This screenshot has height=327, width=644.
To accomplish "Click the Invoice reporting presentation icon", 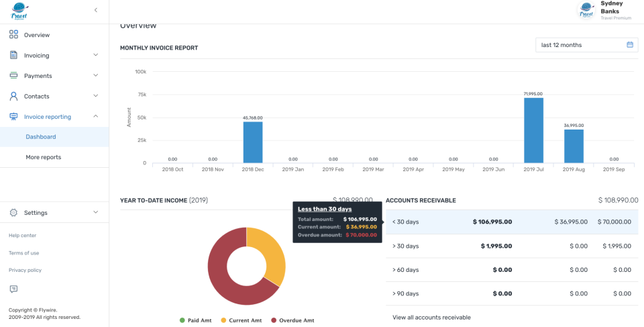I will coord(13,117).
